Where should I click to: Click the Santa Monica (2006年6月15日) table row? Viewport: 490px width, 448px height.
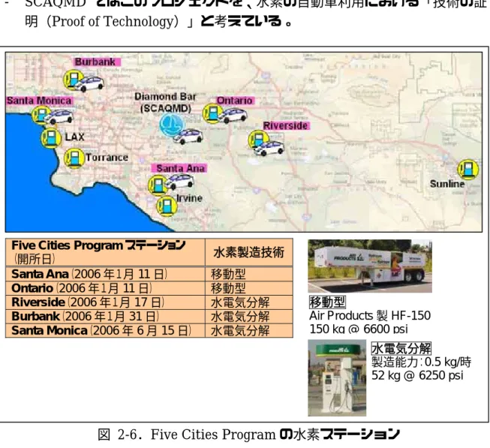[149, 330]
